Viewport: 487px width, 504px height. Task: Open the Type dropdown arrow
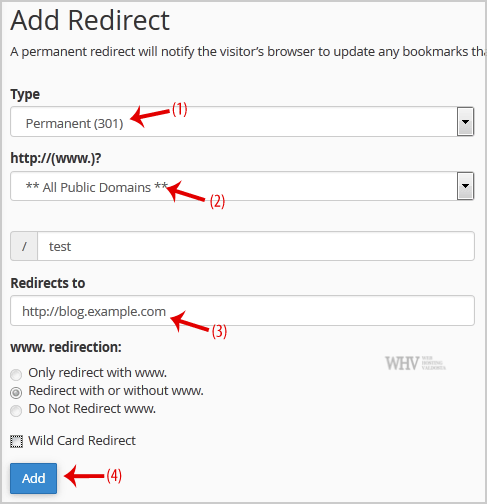(465, 122)
